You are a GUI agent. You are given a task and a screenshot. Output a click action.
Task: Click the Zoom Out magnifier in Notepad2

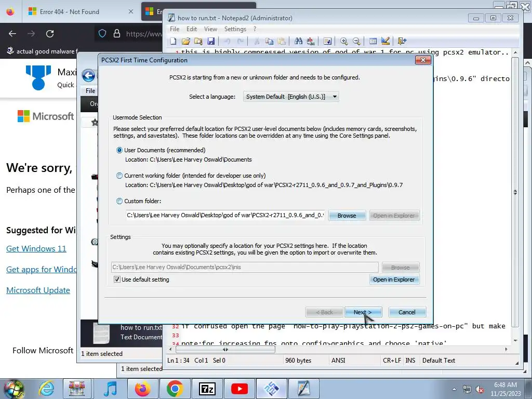(x=356, y=41)
